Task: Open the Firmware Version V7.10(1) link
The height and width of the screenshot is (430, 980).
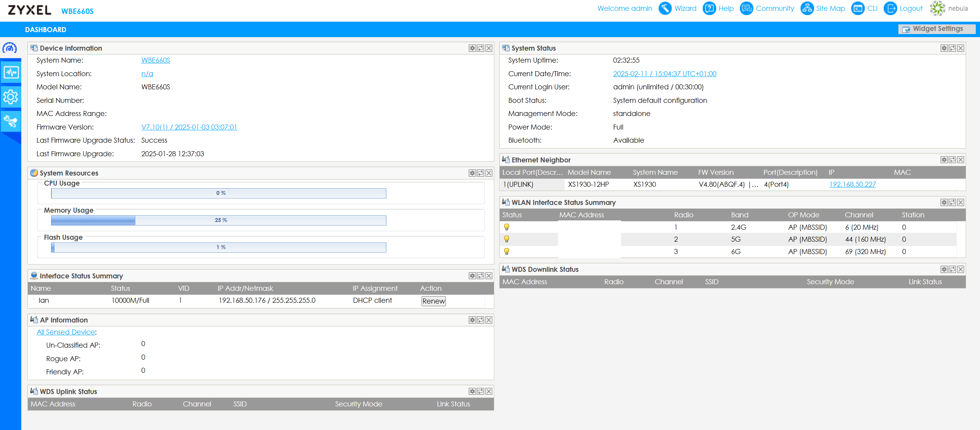Action: 189,127
